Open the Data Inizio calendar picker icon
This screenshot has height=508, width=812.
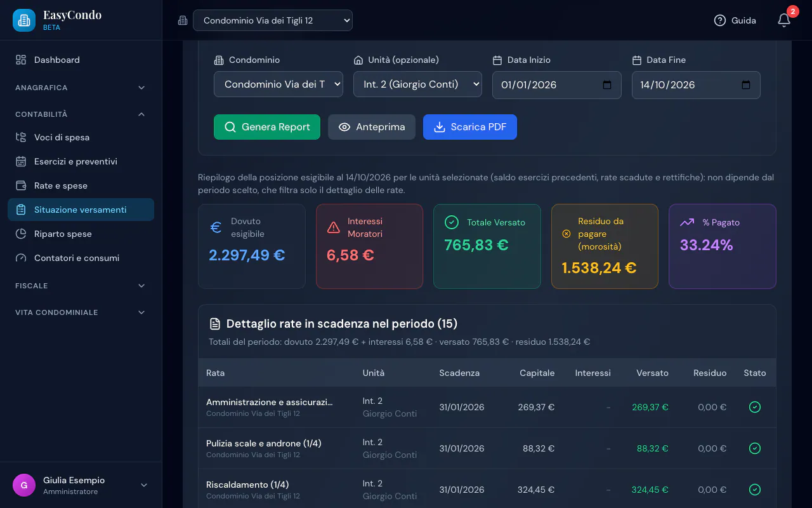click(x=607, y=85)
